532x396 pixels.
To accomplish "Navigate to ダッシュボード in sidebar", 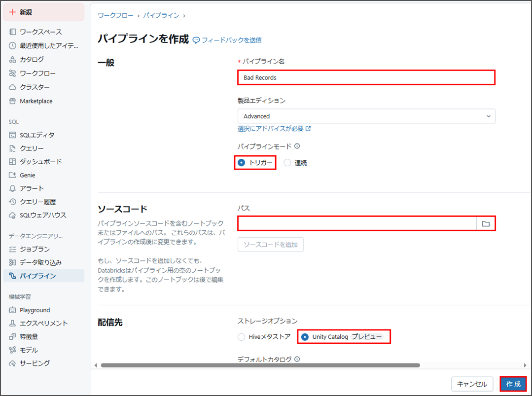I will pyautogui.click(x=41, y=162).
